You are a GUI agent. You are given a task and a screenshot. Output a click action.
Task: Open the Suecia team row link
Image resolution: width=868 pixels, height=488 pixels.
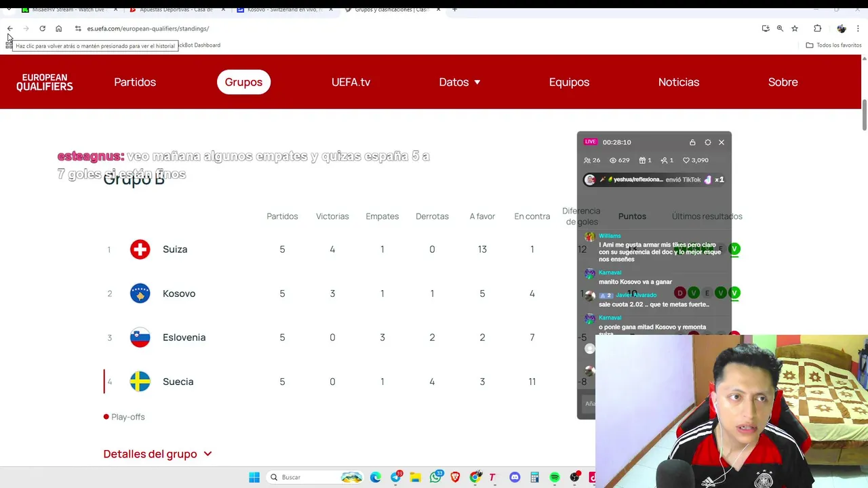(x=178, y=382)
